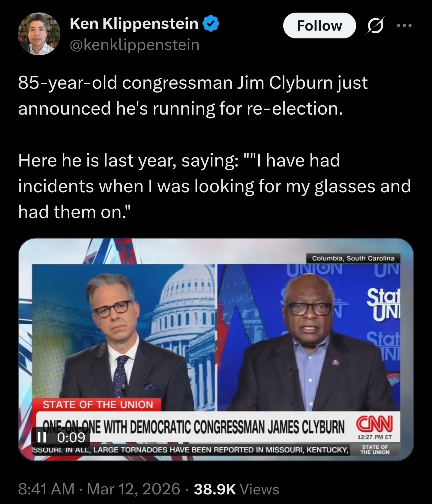View the 38.9K Views analytics

click(237, 489)
